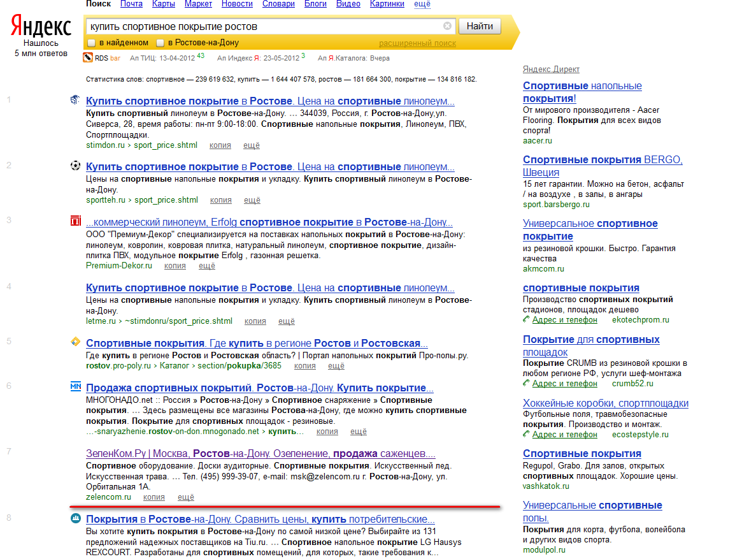Click the soccer ball favicon of sportteh.ru
Screen dimensions: 756x559
(x=75, y=166)
